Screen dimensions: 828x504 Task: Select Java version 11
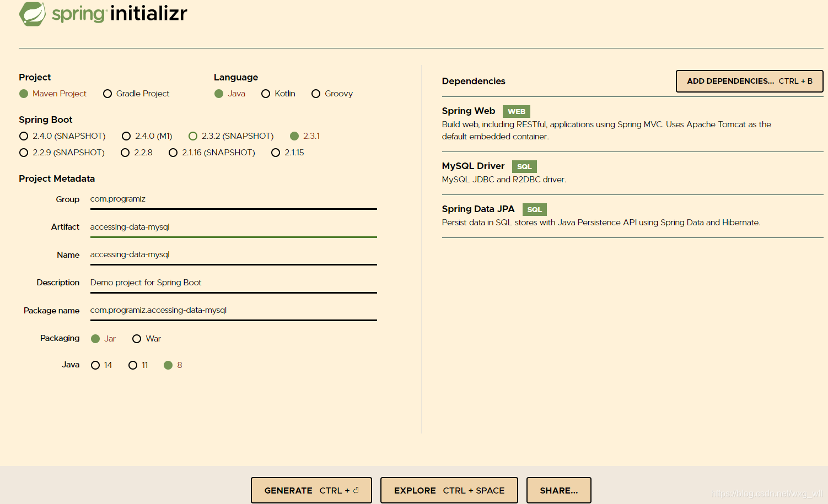click(133, 365)
